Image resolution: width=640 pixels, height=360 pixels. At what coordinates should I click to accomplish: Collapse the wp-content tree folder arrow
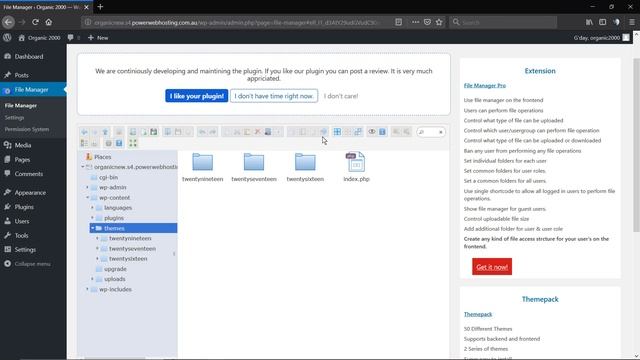click(87, 198)
